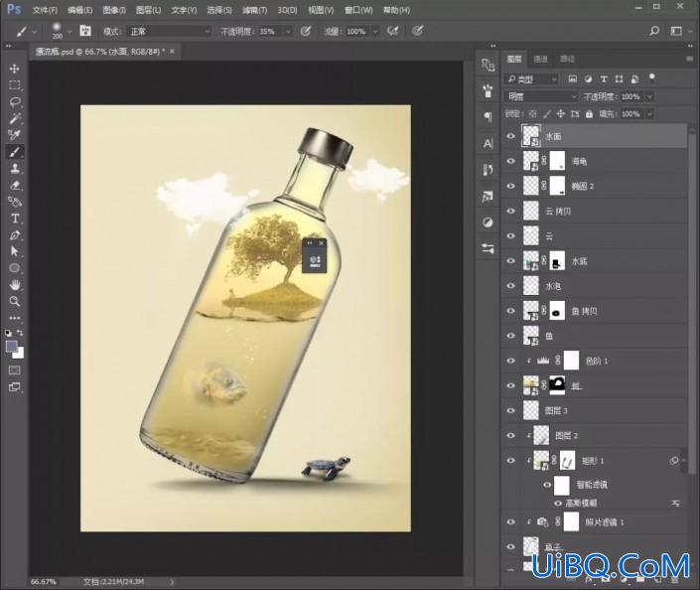Open the Character panel icon
700x590 pixels.
[x=488, y=143]
